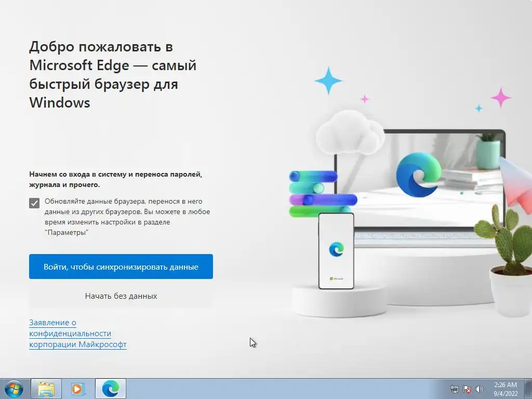The width and height of the screenshot is (532, 399).
Task: Launch Windows Media Player from the taskbar
Action: point(77,389)
